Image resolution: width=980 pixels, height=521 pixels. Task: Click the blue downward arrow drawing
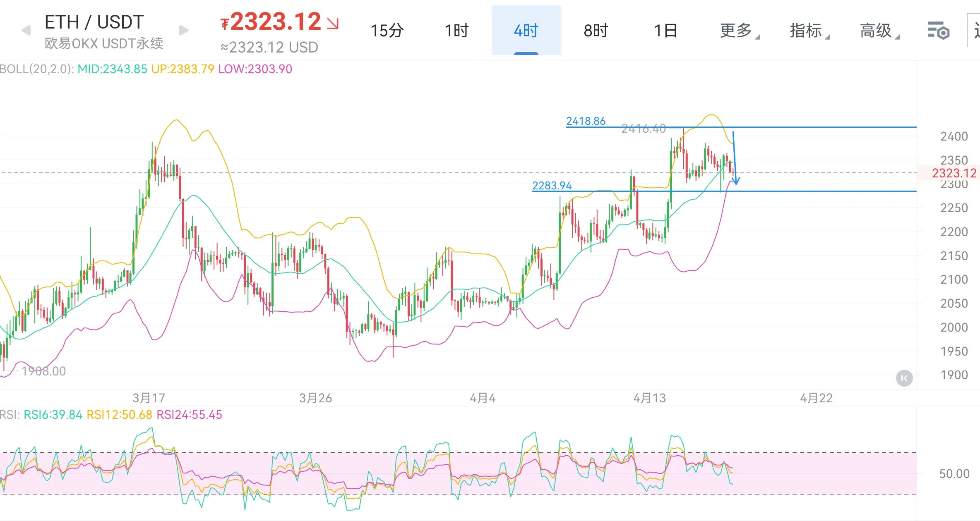point(735,157)
